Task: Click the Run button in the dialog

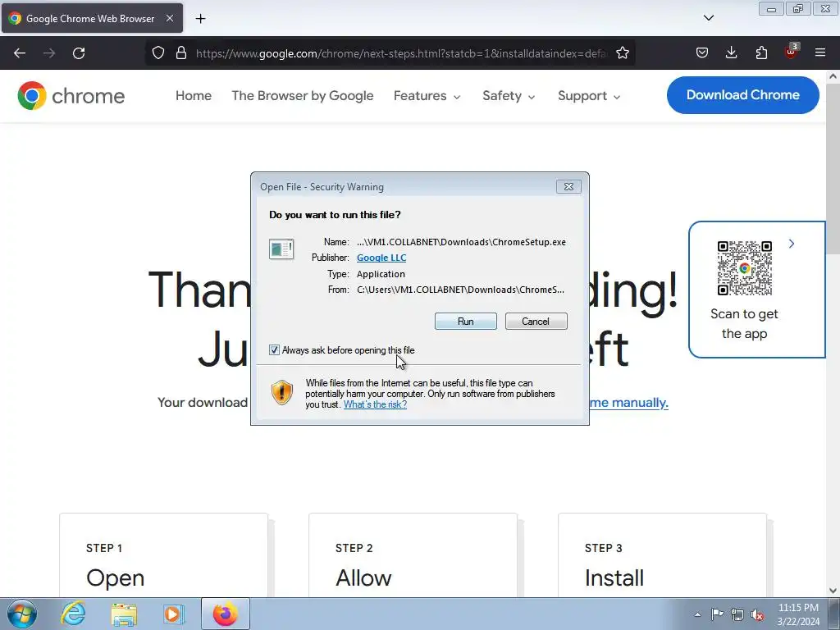Action: [x=466, y=322]
